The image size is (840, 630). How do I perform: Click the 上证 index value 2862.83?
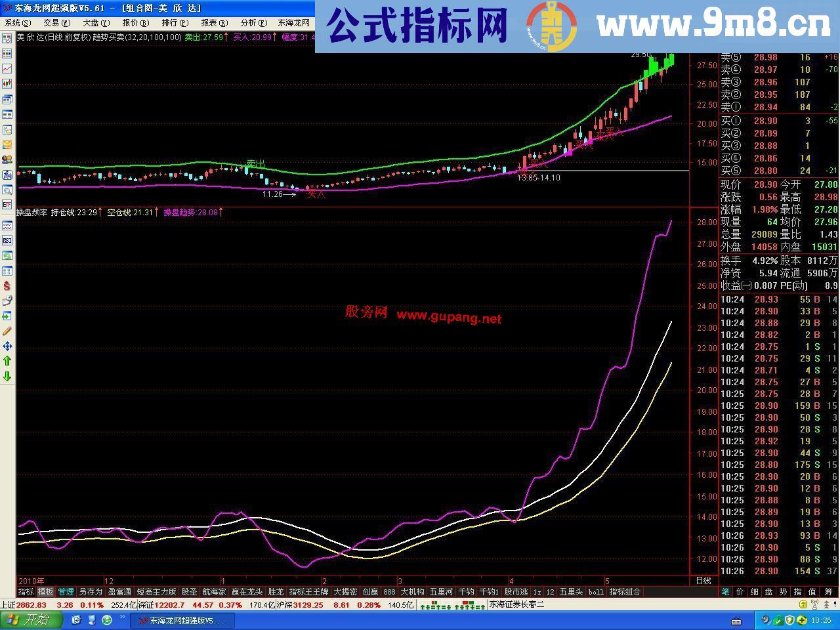pyautogui.click(x=31, y=605)
